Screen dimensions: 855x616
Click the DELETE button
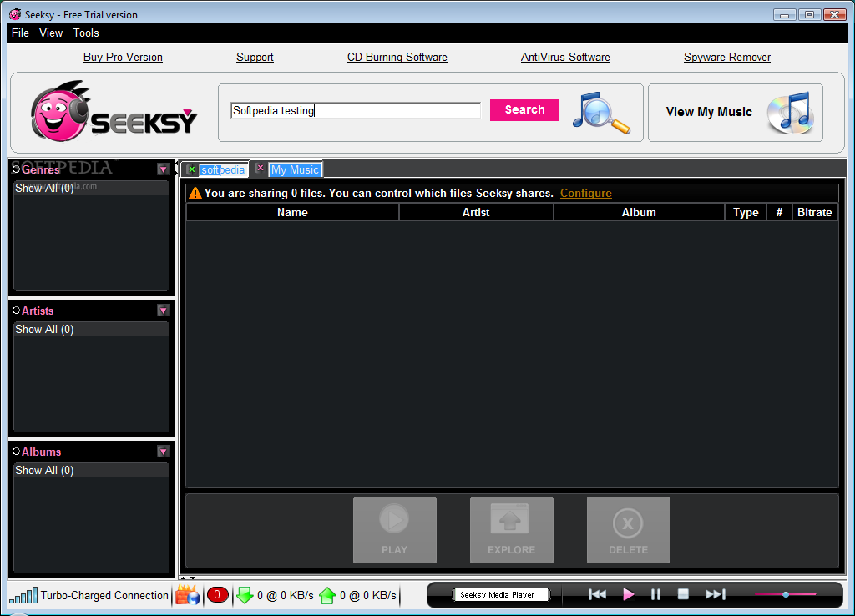click(628, 530)
